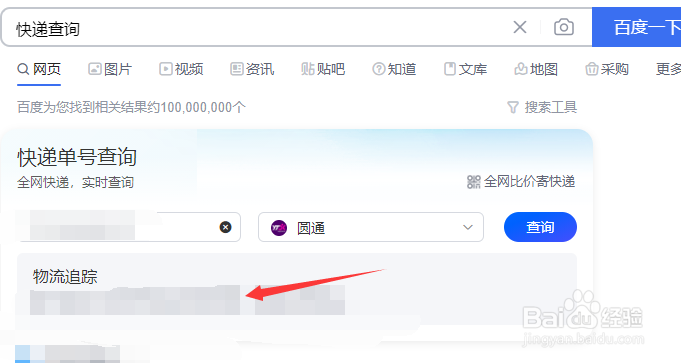Open image search via camera icon
Image resolution: width=681 pixels, height=363 pixels.
(564, 27)
